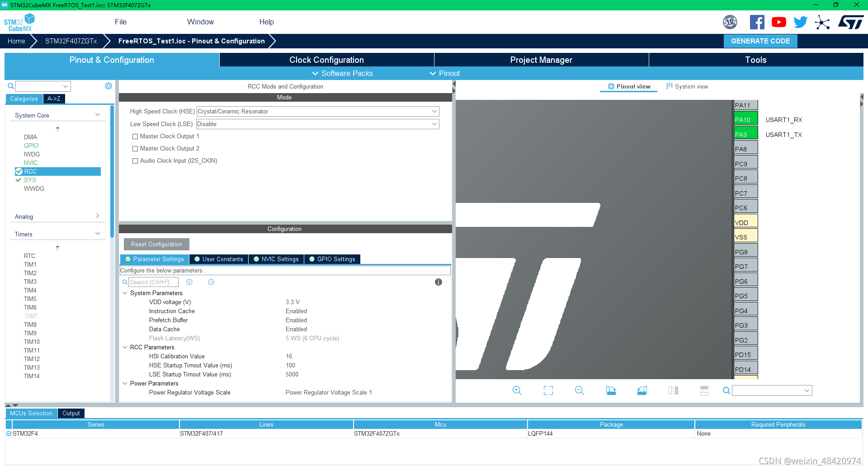Fit the chip to the view
Viewport: 868px width, 470px height.
point(548,390)
